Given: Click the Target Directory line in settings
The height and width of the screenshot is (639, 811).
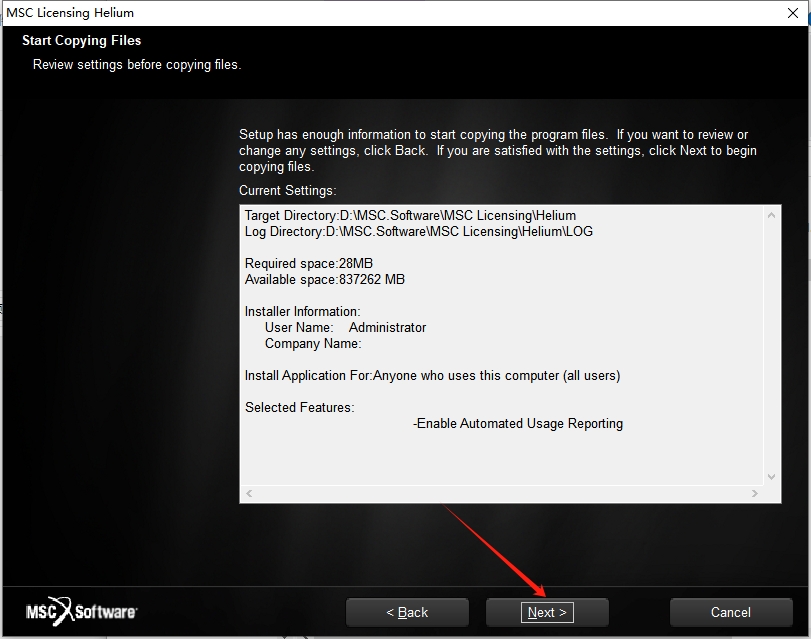Looking at the screenshot, I should click(x=410, y=215).
